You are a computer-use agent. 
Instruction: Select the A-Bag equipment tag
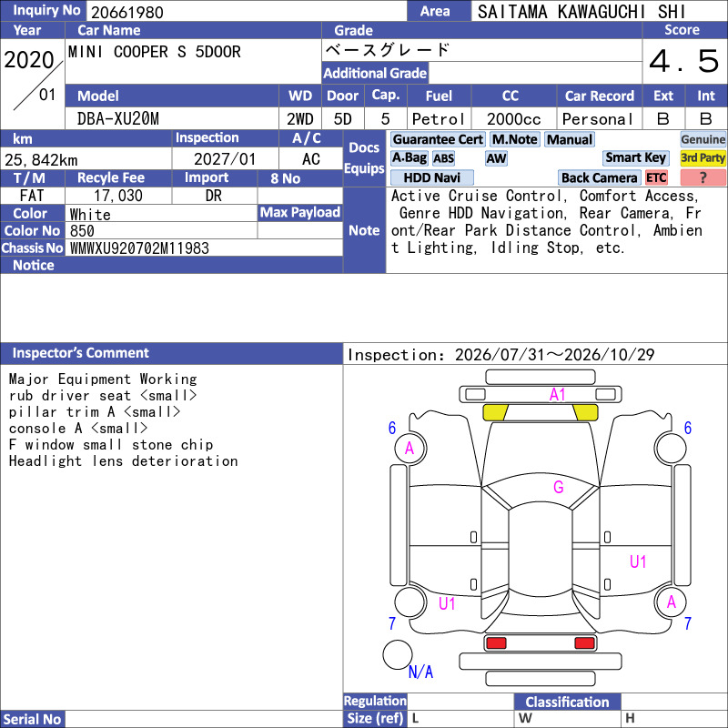pos(409,157)
